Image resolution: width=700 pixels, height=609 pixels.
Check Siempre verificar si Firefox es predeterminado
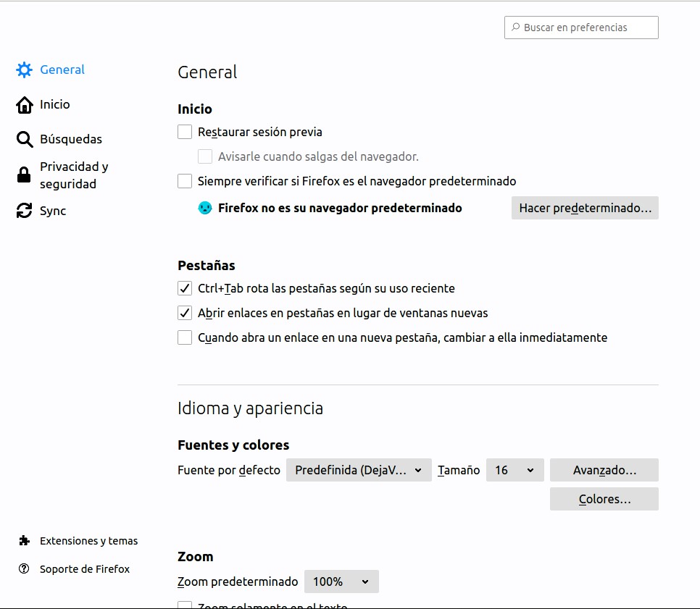coord(185,181)
